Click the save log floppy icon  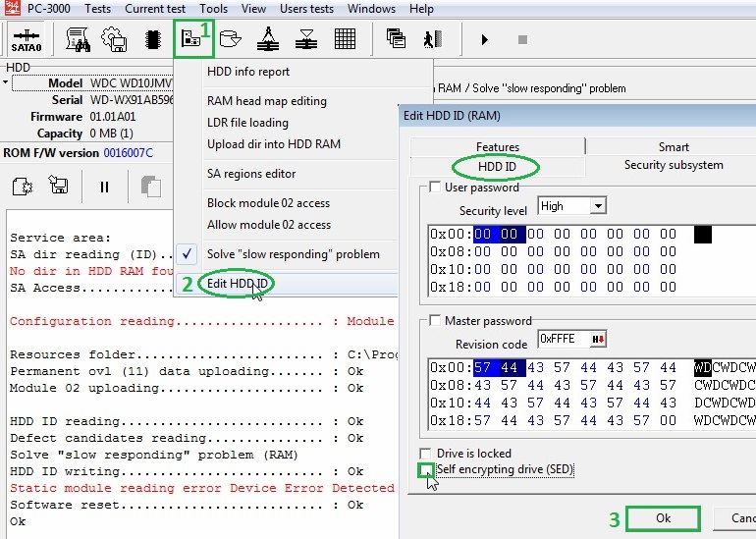[x=58, y=185]
